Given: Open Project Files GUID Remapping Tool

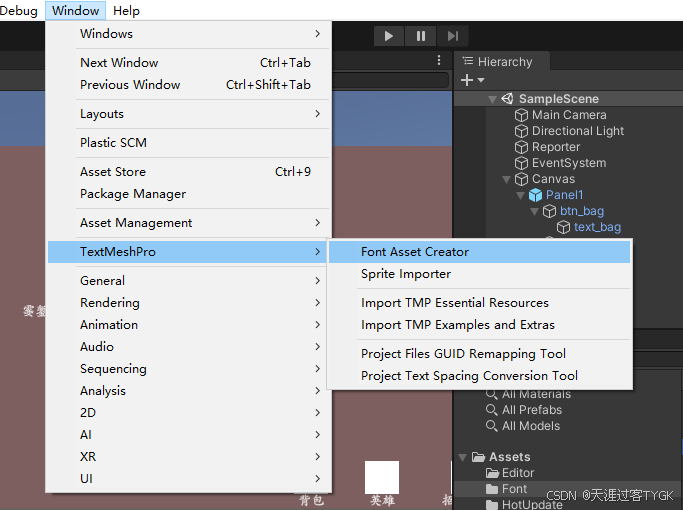Looking at the screenshot, I should [479, 354].
